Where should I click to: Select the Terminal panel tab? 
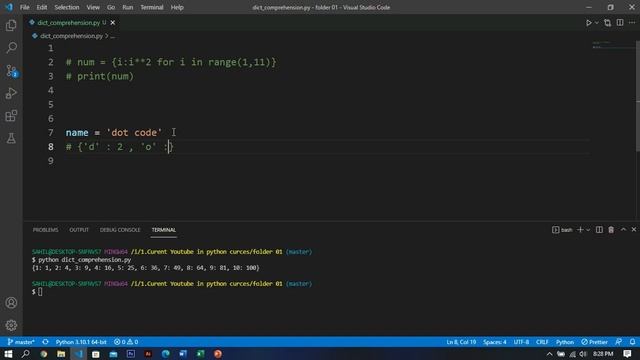pos(164,230)
